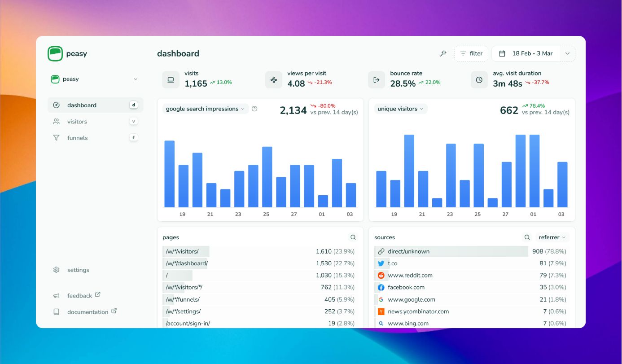Click the settings gear icon in sidebar
This screenshot has width=622, height=364.
[x=56, y=270]
